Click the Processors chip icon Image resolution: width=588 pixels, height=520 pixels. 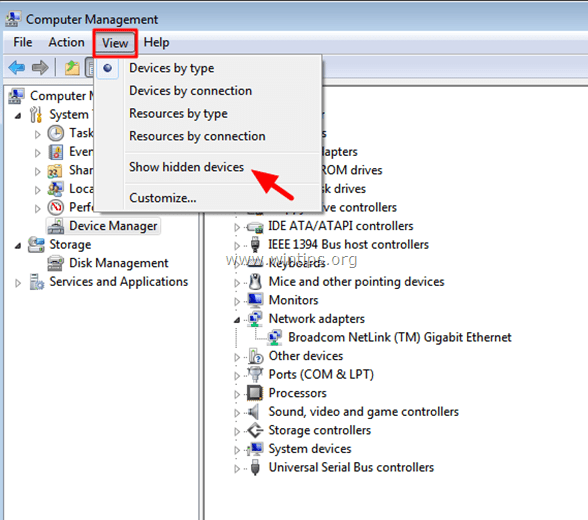tap(255, 393)
